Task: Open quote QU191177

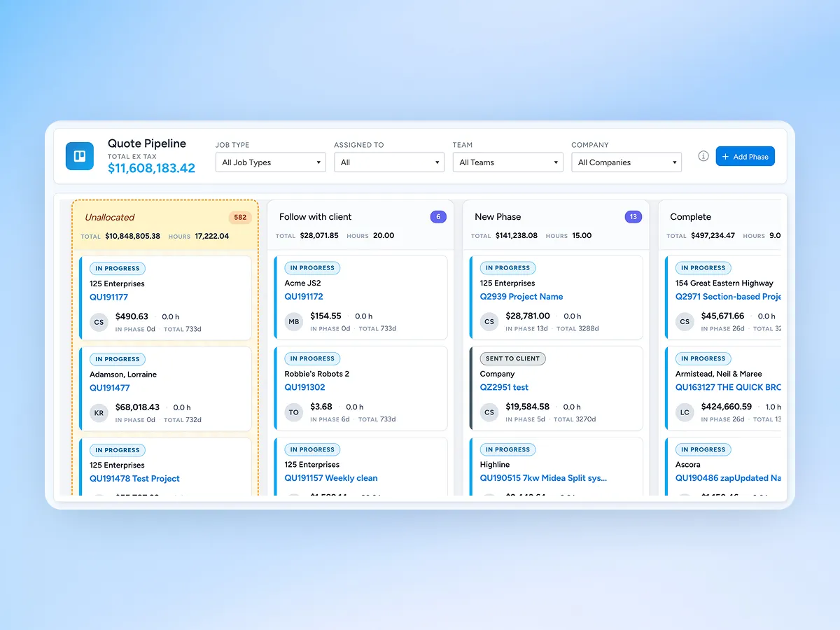Action: [109, 297]
